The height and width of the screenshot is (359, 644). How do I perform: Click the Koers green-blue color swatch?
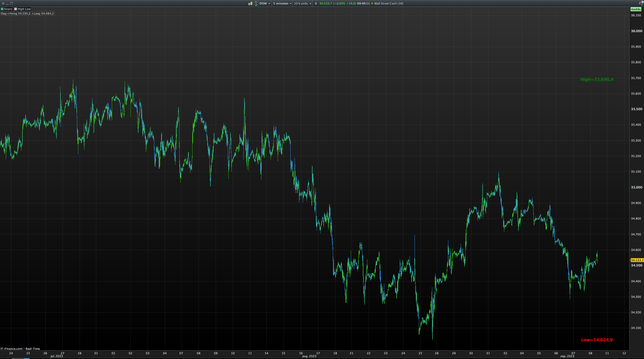point(2,9)
